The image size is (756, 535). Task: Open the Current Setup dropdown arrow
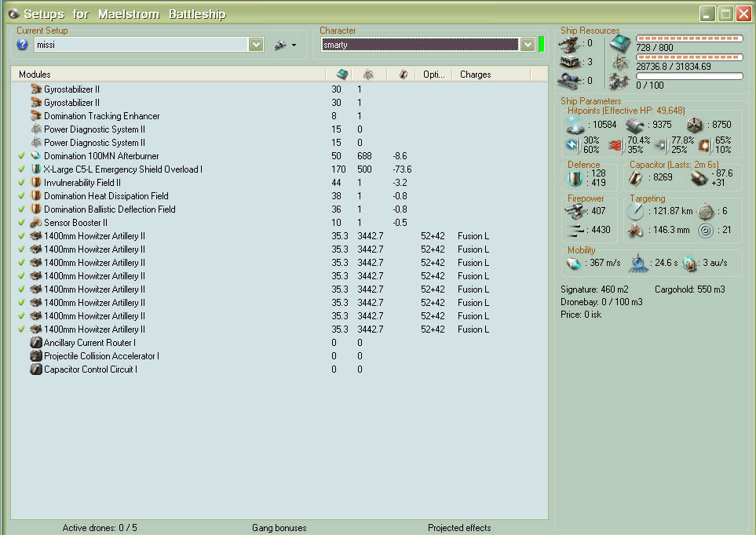click(256, 45)
